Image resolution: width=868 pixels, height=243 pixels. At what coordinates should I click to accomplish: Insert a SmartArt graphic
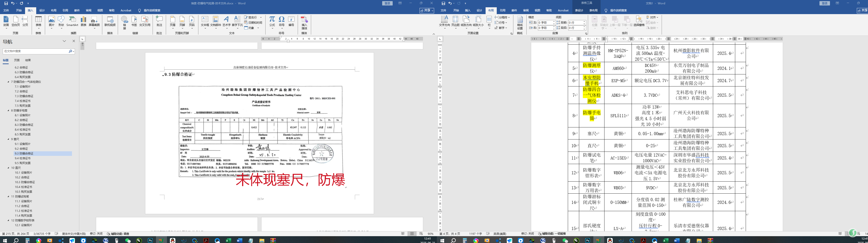pyautogui.click(x=72, y=21)
